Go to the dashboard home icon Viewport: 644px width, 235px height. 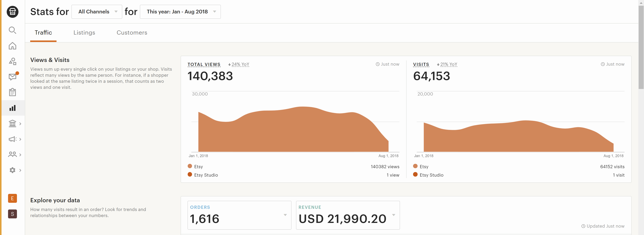13,46
